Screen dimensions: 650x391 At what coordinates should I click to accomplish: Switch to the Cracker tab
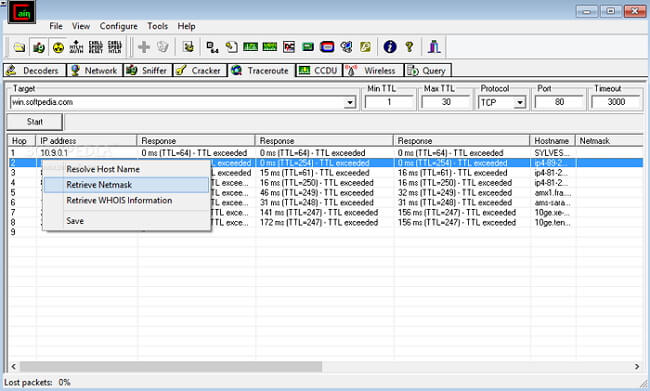tap(199, 70)
